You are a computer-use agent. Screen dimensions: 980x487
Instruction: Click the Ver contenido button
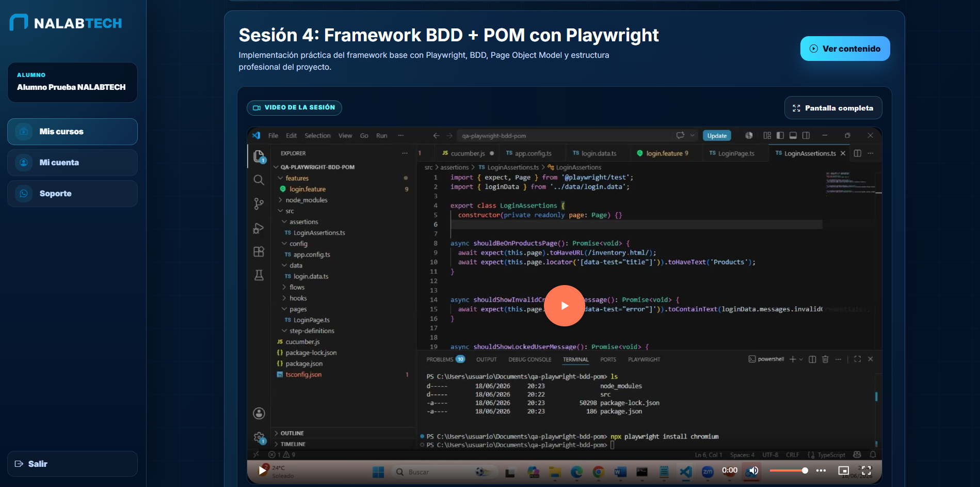pos(845,49)
